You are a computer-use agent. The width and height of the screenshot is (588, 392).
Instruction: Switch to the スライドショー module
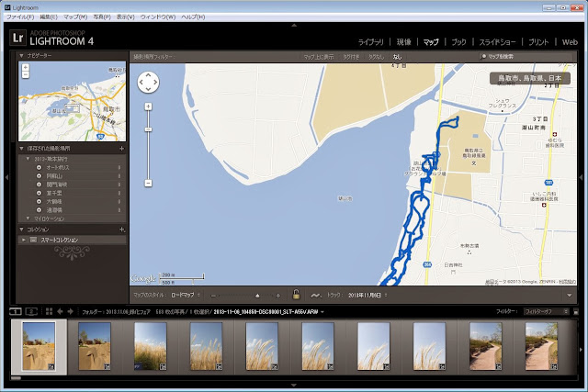pos(497,42)
